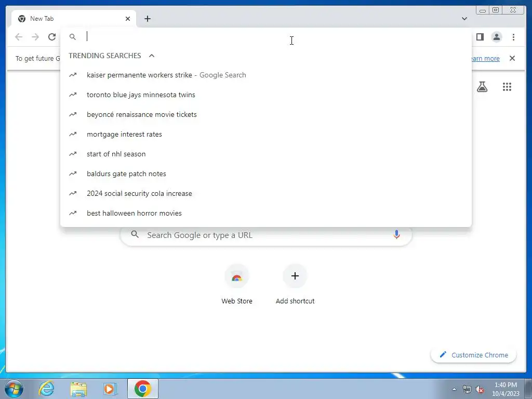Open the Google apps grid
The width and height of the screenshot is (532, 399).
[x=507, y=87]
